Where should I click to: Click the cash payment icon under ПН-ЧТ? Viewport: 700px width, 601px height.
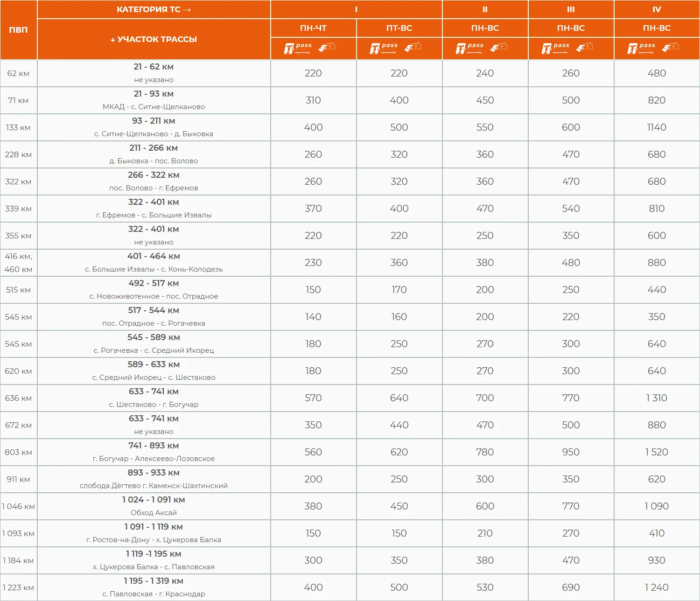click(x=327, y=47)
